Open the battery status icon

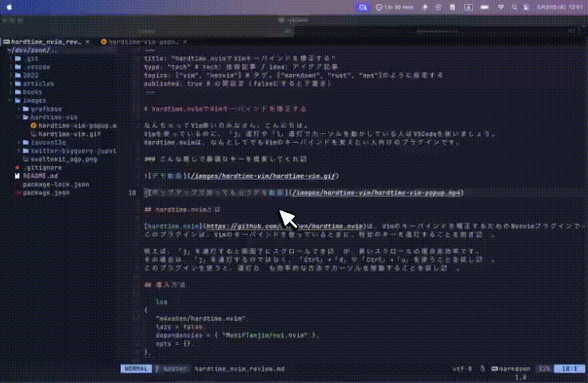(484, 7)
